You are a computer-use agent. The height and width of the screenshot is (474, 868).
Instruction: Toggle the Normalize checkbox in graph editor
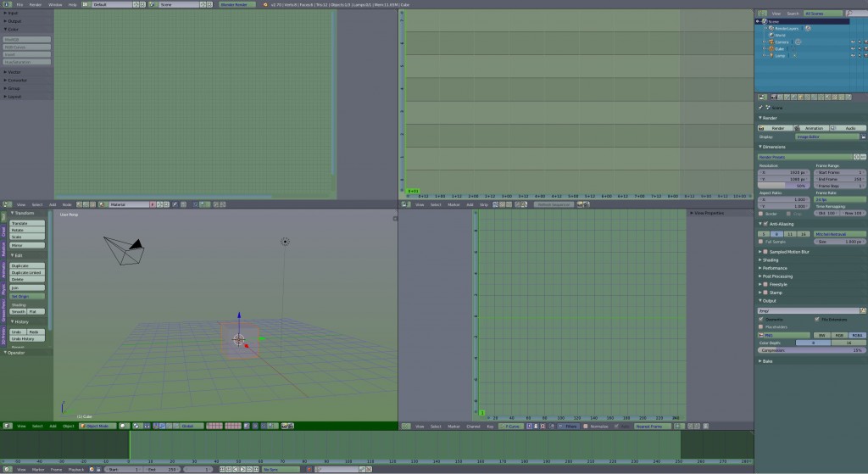(x=586, y=427)
